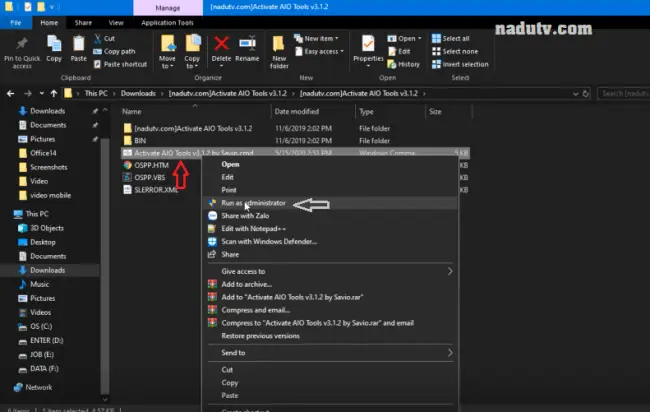This screenshot has height=412, width=650.
Task: Expand the Send to submenu
Action: 330,353
